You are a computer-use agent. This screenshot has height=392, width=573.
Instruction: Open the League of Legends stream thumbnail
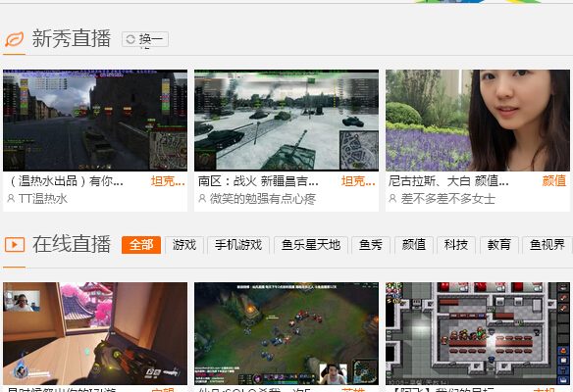coord(286,333)
